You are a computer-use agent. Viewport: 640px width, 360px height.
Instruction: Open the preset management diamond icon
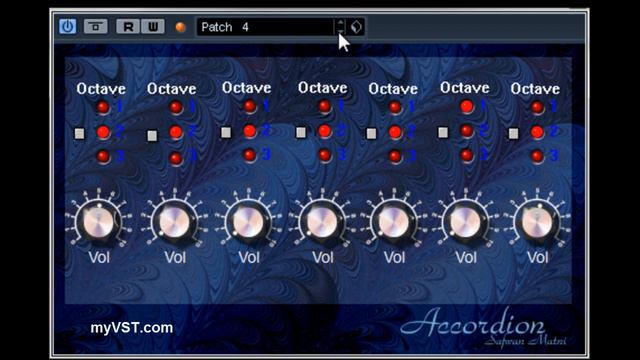[356, 27]
